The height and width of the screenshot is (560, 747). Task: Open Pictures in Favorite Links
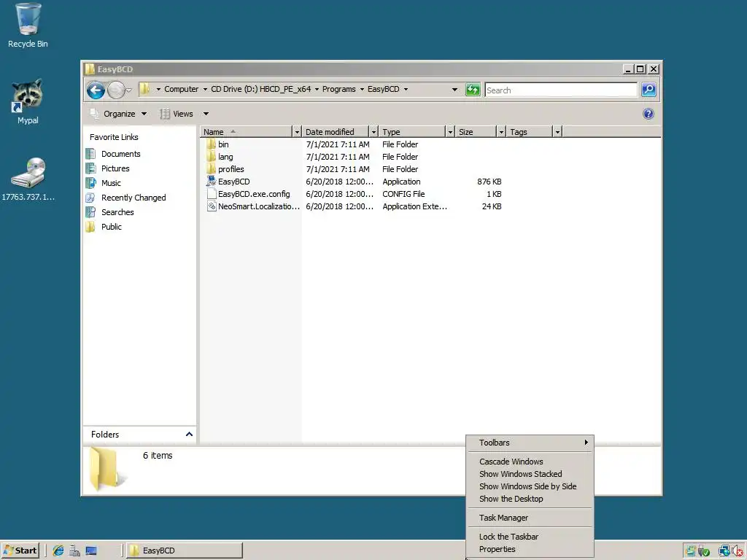pos(115,168)
